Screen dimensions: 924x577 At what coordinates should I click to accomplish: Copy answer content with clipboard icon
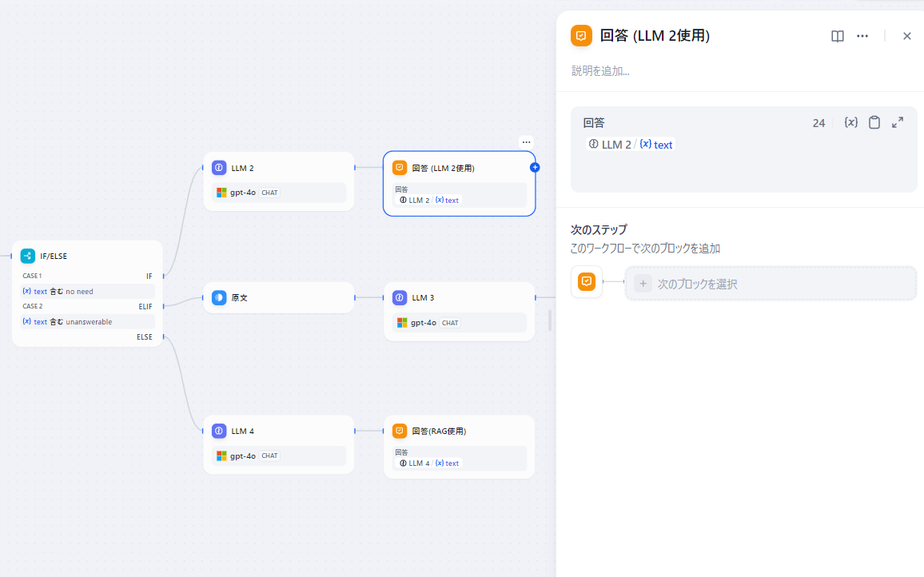pyautogui.click(x=874, y=122)
